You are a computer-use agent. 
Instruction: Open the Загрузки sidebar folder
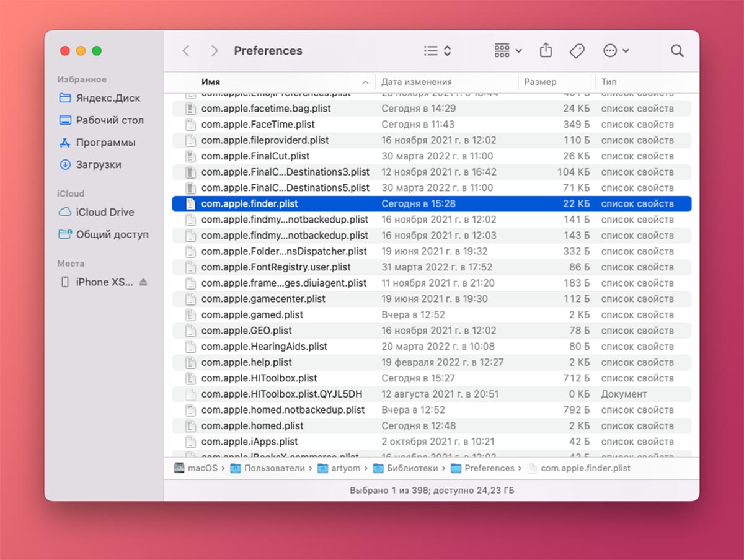tap(98, 165)
